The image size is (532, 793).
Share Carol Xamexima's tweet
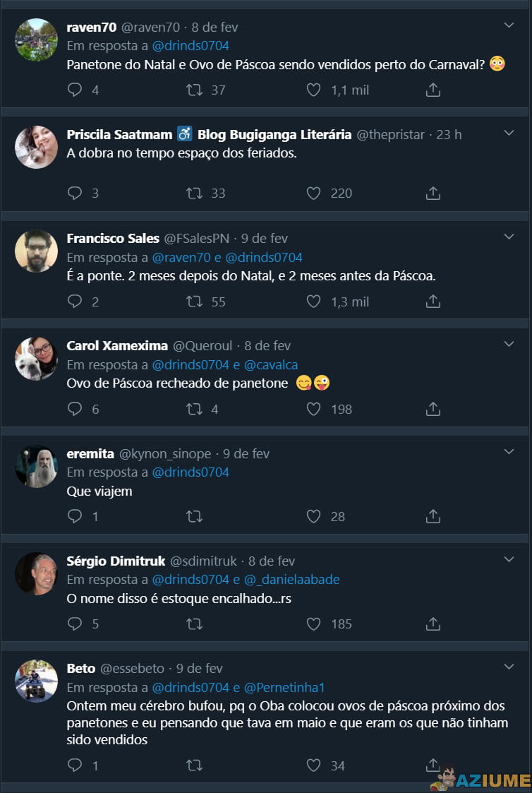coord(433,409)
